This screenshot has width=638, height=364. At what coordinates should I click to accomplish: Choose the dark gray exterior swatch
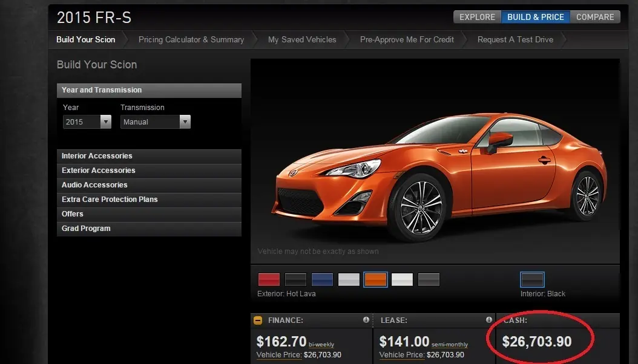pyautogui.click(x=429, y=279)
